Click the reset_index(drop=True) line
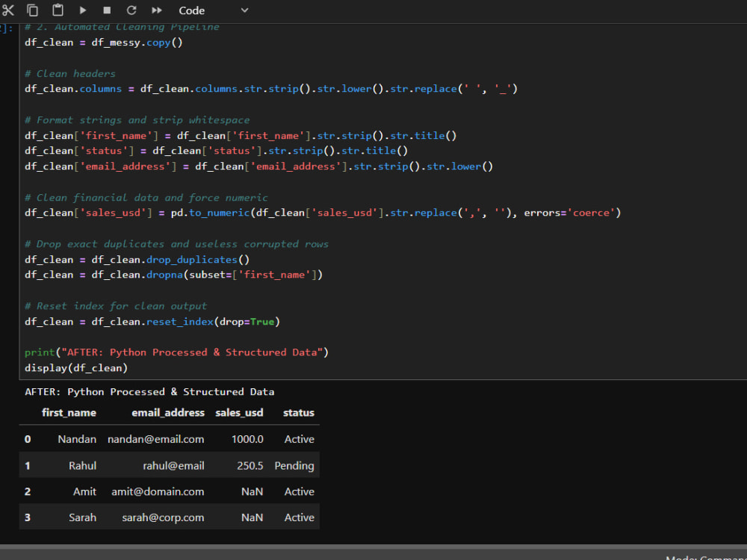 [x=152, y=321]
